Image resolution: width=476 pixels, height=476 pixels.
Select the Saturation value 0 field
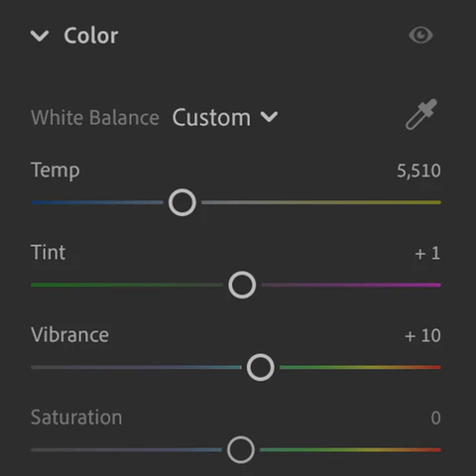coord(435,418)
